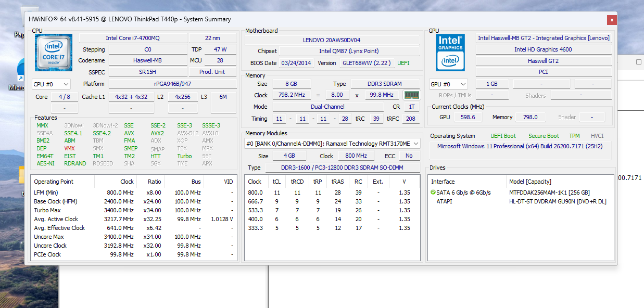Click the 47 W TDP value

coord(221,49)
